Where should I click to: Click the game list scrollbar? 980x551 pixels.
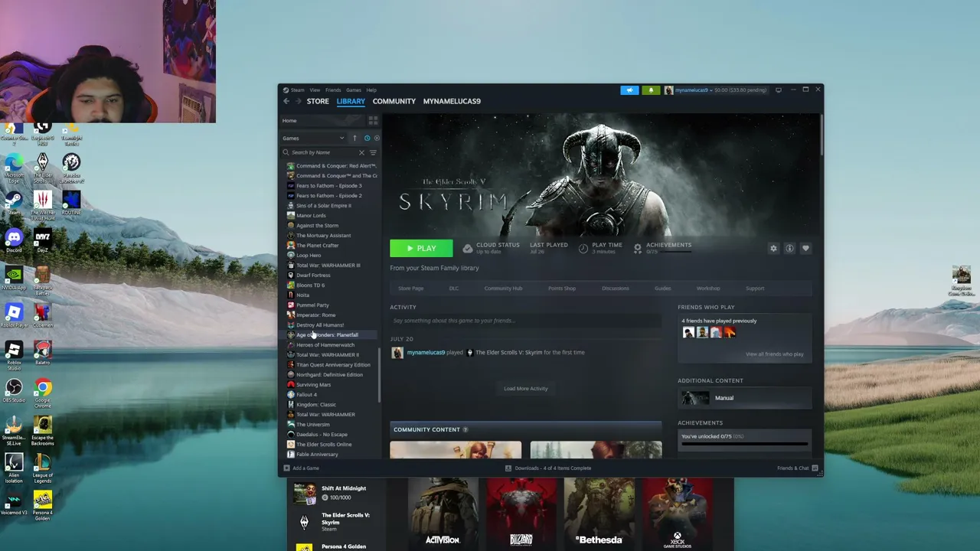(379, 376)
